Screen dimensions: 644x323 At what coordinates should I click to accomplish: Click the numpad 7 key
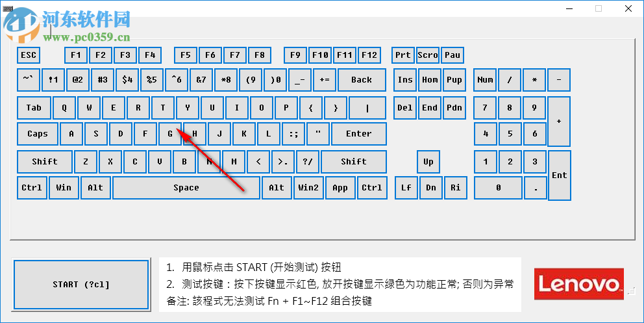coord(485,108)
